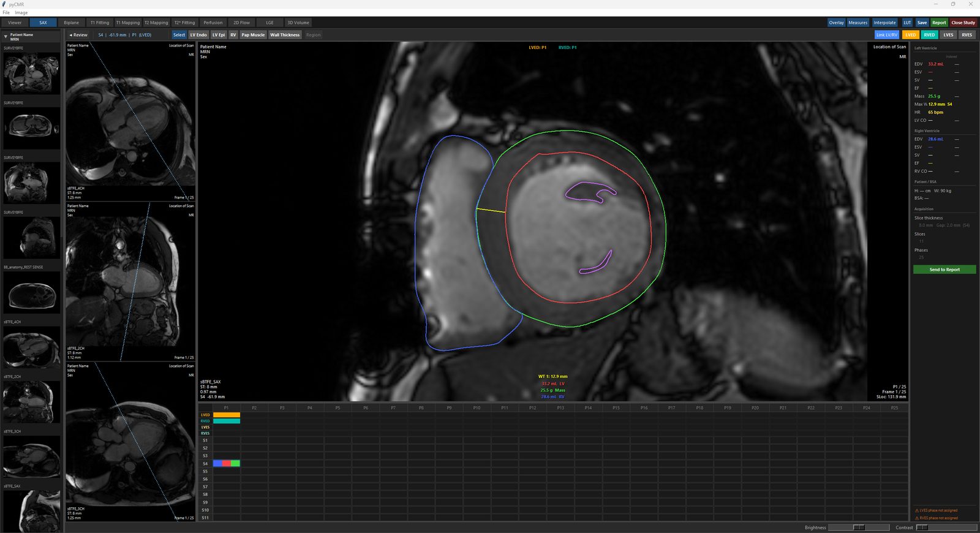Assign the RVES phase button
The image size is (980, 533).
[x=967, y=35]
